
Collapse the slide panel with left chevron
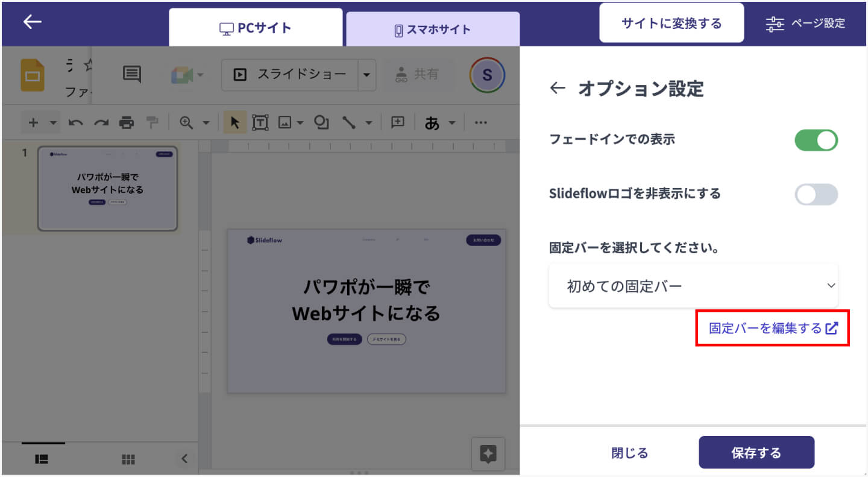tap(184, 459)
